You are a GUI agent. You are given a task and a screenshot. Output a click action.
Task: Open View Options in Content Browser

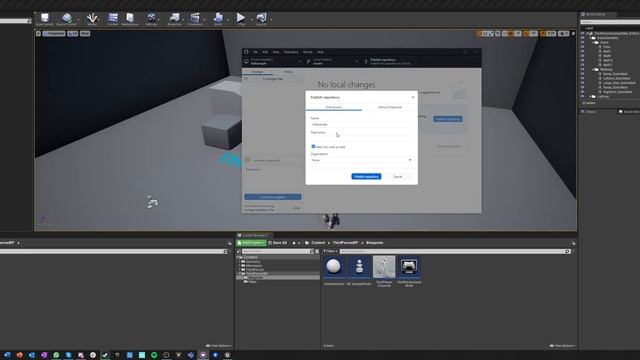562,346
